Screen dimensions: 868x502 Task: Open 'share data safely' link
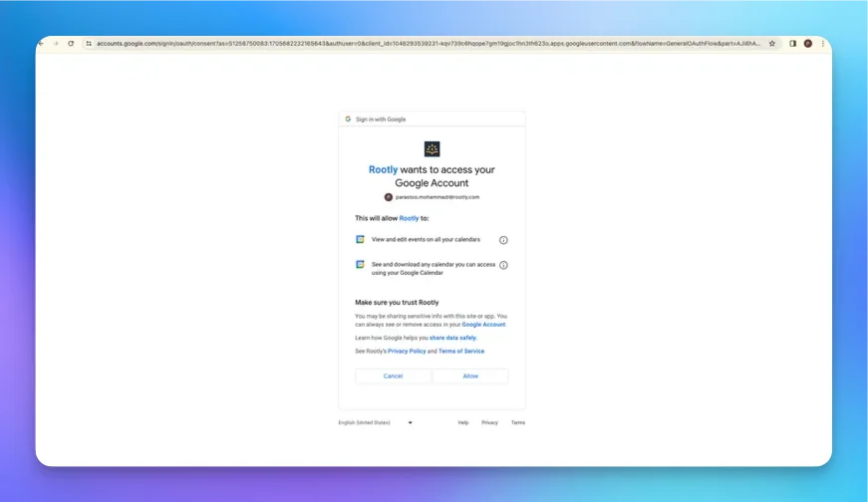click(452, 338)
